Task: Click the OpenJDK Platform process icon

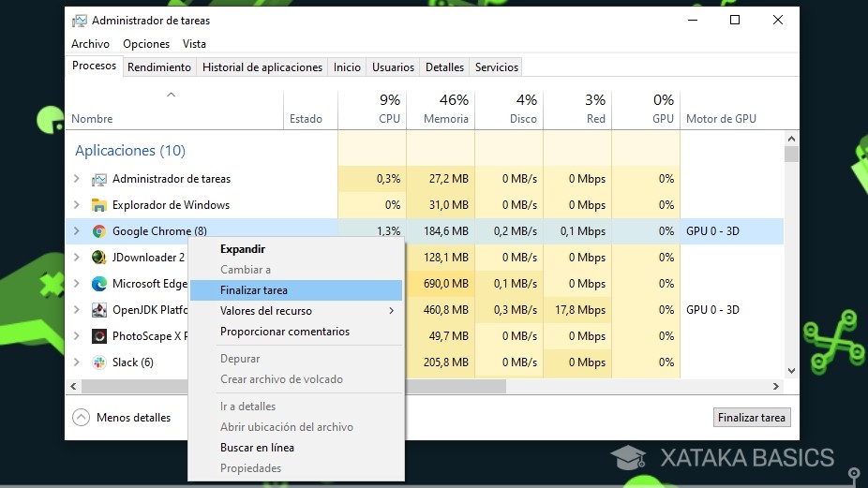Action: 99,310
